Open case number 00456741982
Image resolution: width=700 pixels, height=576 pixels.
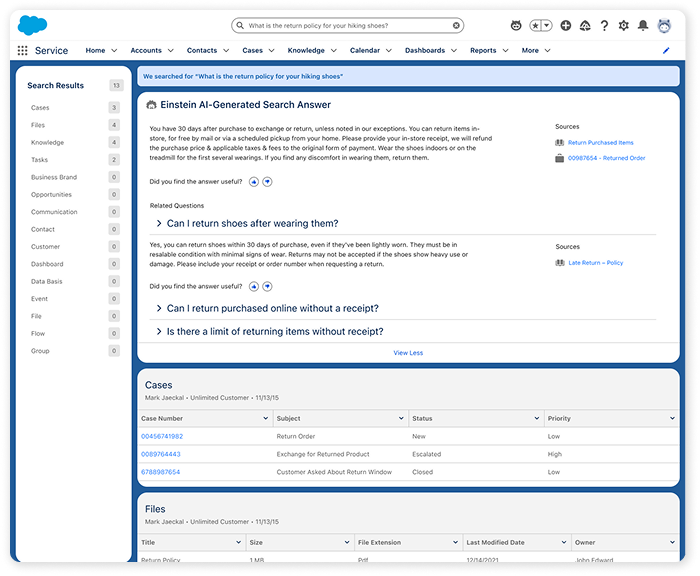(162, 436)
